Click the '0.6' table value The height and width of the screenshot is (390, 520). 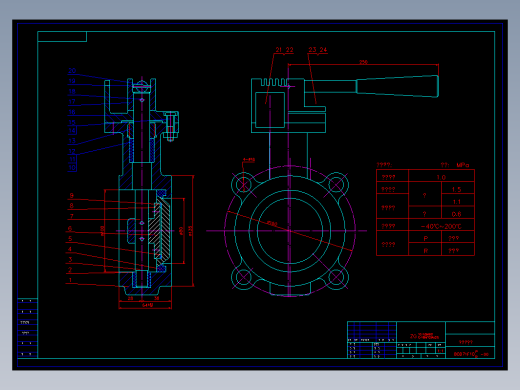[456, 214]
